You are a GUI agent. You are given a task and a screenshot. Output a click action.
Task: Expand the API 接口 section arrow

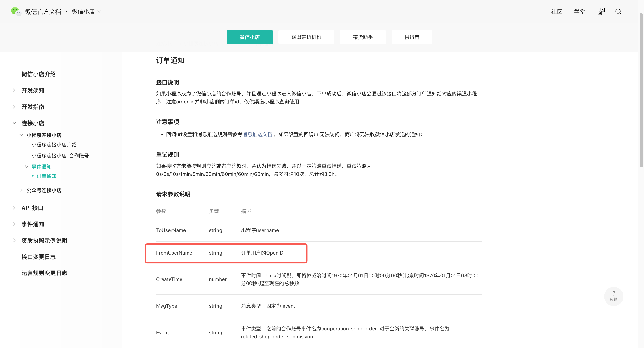(x=14, y=208)
